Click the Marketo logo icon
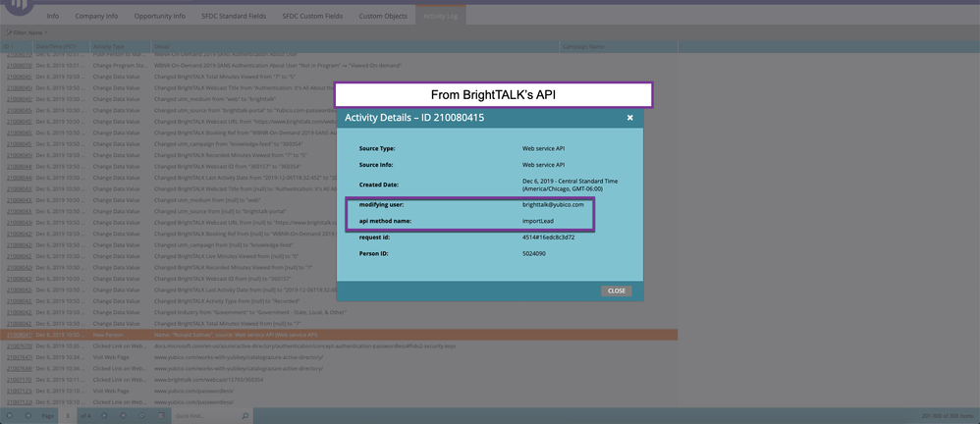The height and width of the screenshot is (424, 980). pyautogui.click(x=18, y=6)
